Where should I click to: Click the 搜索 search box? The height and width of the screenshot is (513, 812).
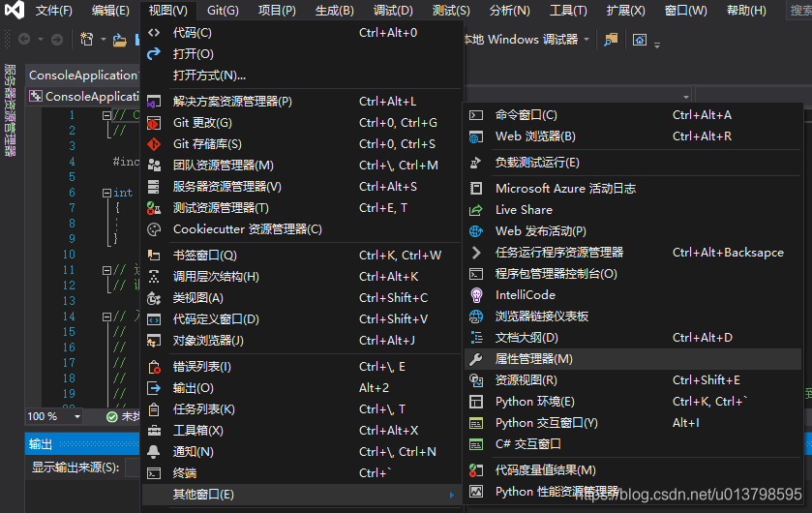pyautogui.click(x=799, y=11)
